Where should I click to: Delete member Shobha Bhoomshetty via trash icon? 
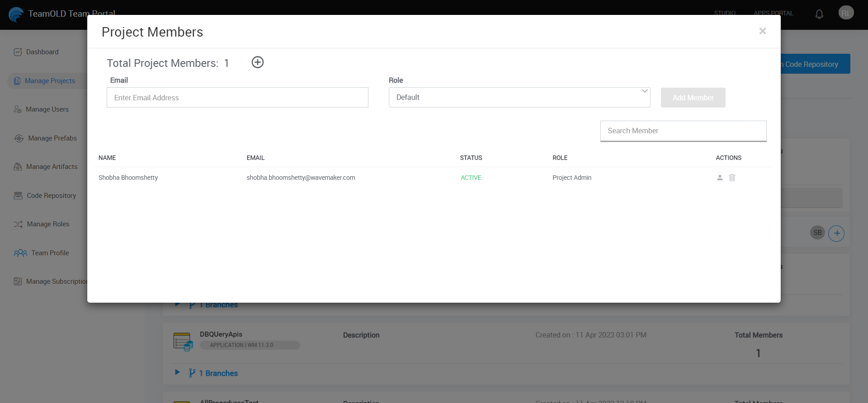[x=732, y=178]
